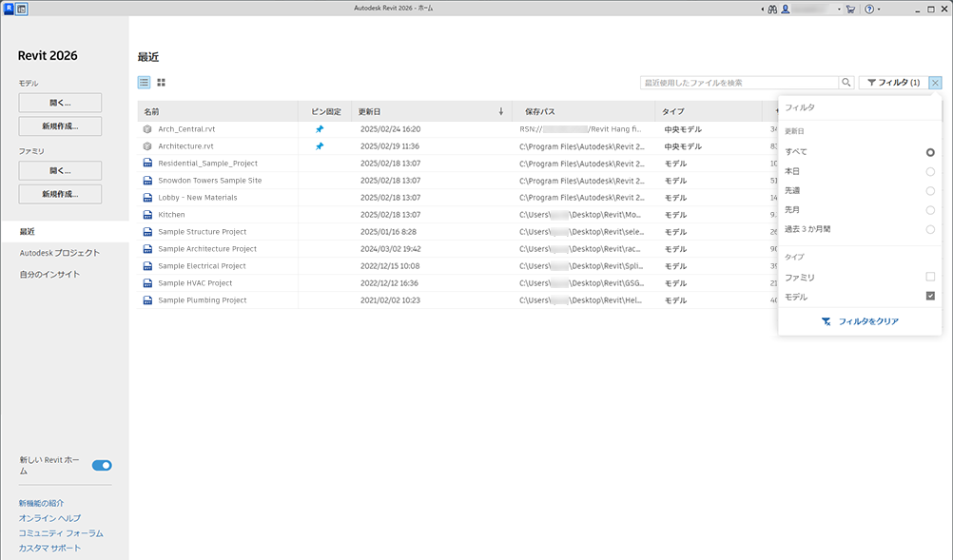Viewport: 953px width, 560px height.
Task: Click the Architecture.rvt central model icon
Action: tap(147, 146)
